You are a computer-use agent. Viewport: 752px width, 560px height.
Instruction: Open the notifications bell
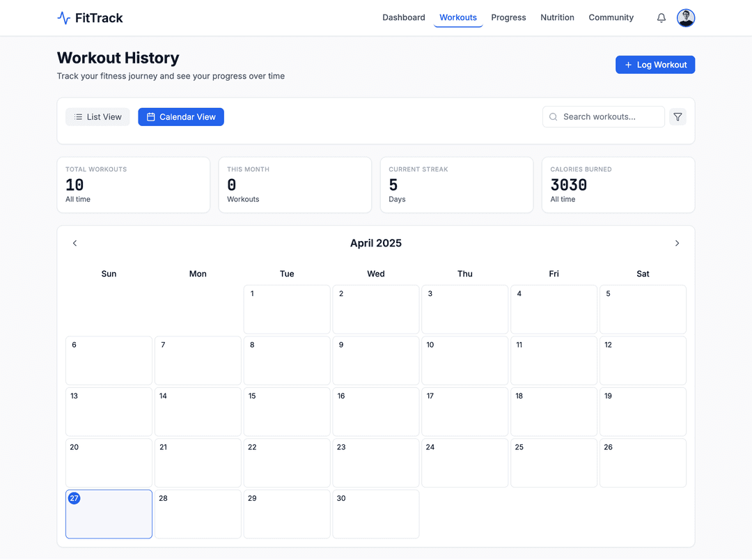661,18
